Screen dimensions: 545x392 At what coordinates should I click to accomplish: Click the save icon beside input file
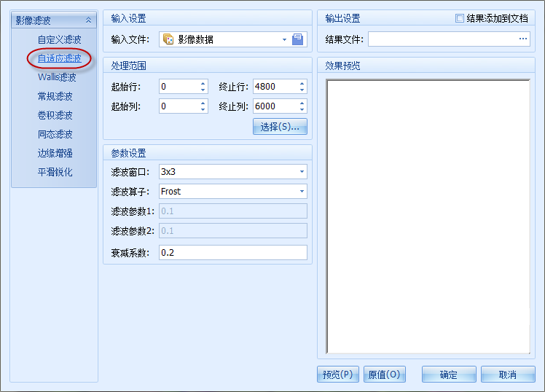pos(297,39)
